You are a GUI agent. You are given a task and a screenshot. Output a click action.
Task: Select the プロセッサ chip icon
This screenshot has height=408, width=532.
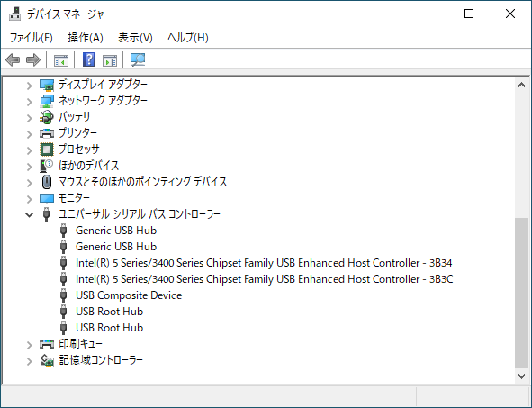[47, 150]
